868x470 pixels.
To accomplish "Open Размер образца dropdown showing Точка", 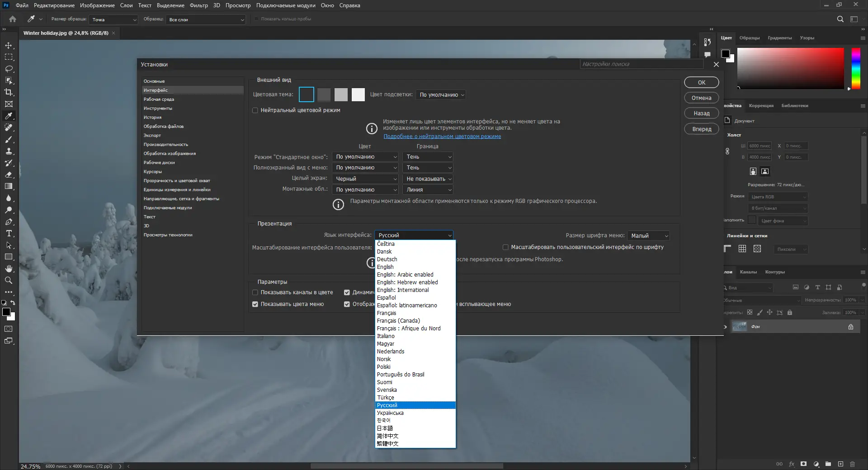I will click(113, 19).
